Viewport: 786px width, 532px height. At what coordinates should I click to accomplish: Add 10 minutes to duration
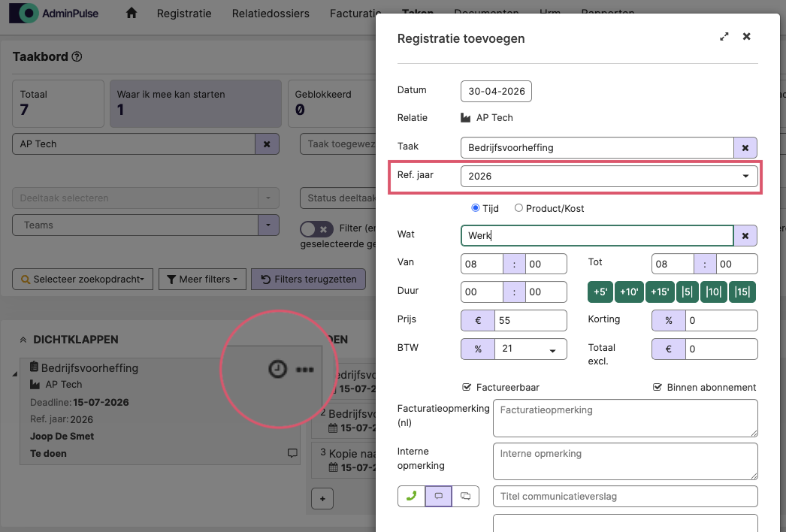[x=629, y=292]
